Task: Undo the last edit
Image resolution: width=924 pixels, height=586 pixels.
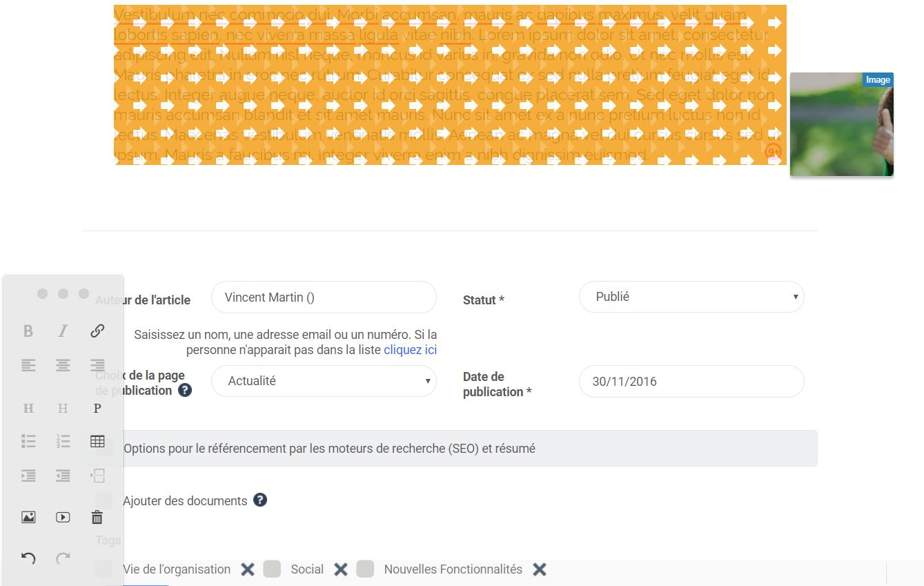Action: pyautogui.click(x=28, y=558)
